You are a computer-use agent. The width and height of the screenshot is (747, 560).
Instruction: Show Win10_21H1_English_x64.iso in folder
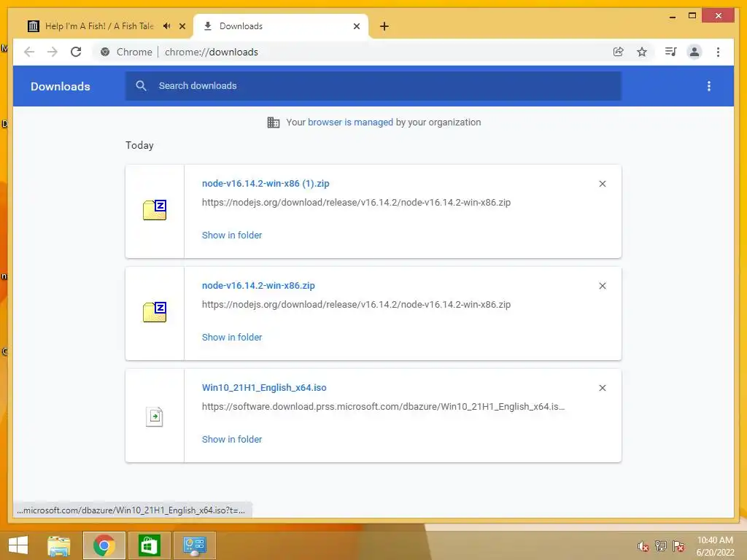click(232, 440)
